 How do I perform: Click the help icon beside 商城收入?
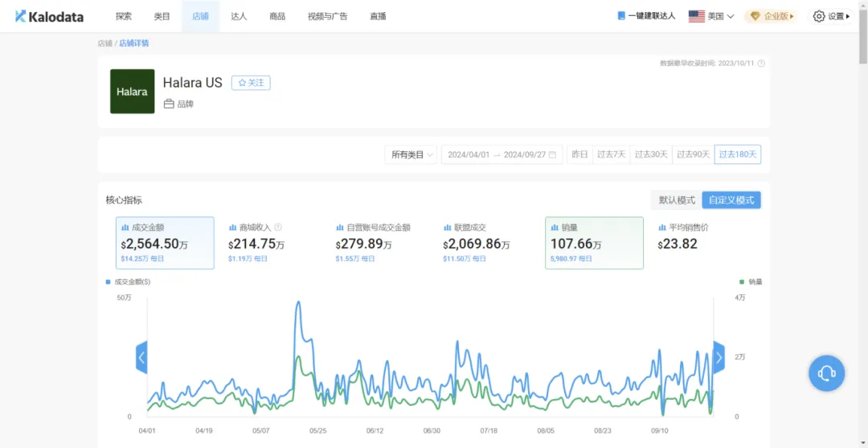278,228
